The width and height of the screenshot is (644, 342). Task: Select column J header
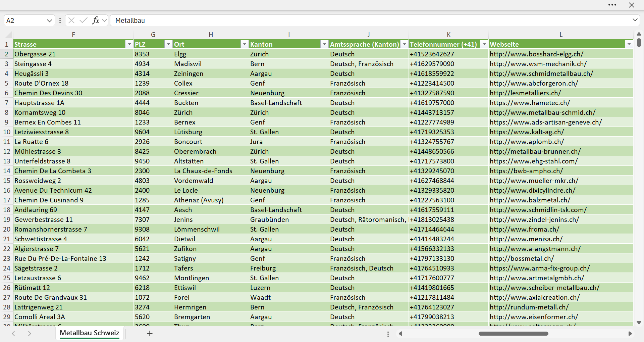[x=369, y=35]
